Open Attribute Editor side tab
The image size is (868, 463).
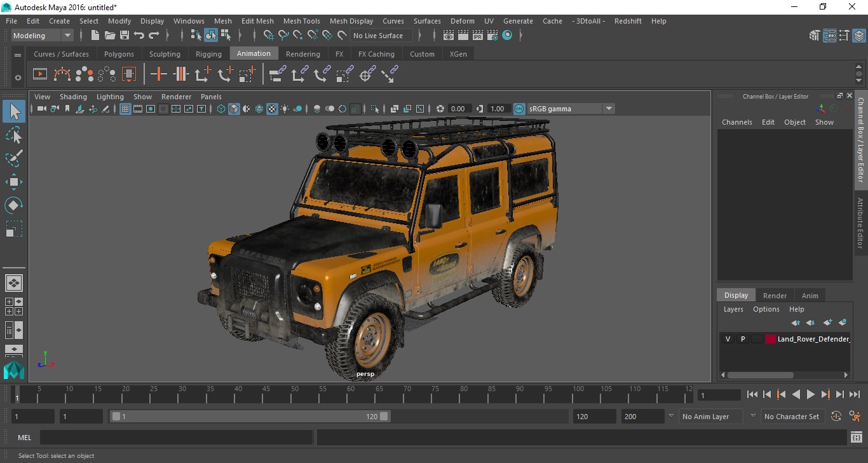860,223
